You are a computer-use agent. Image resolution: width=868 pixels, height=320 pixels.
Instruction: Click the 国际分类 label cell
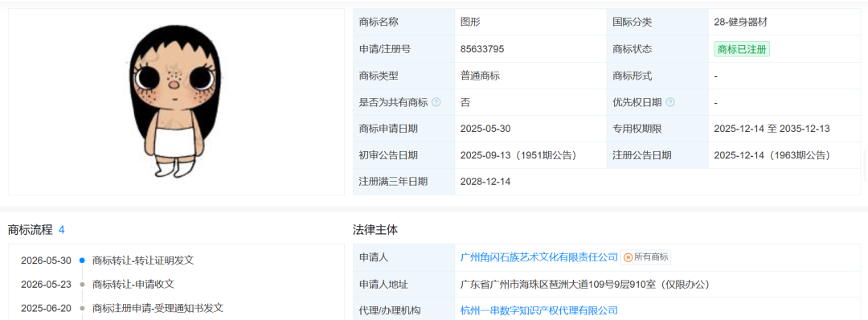click(657, 23)
